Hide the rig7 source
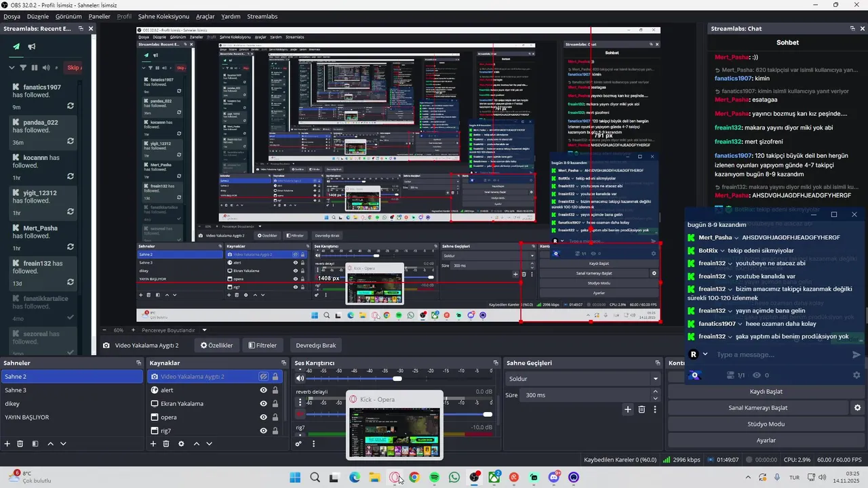 pos(264,431)
